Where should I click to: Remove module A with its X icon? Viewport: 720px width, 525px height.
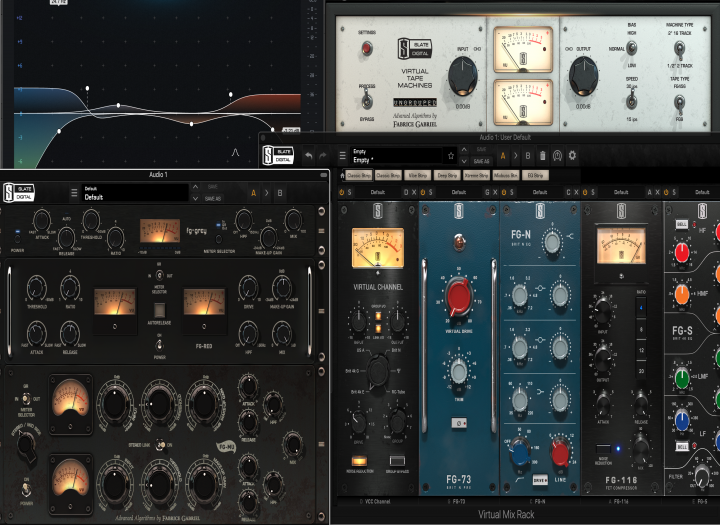(x=657, y=192)
